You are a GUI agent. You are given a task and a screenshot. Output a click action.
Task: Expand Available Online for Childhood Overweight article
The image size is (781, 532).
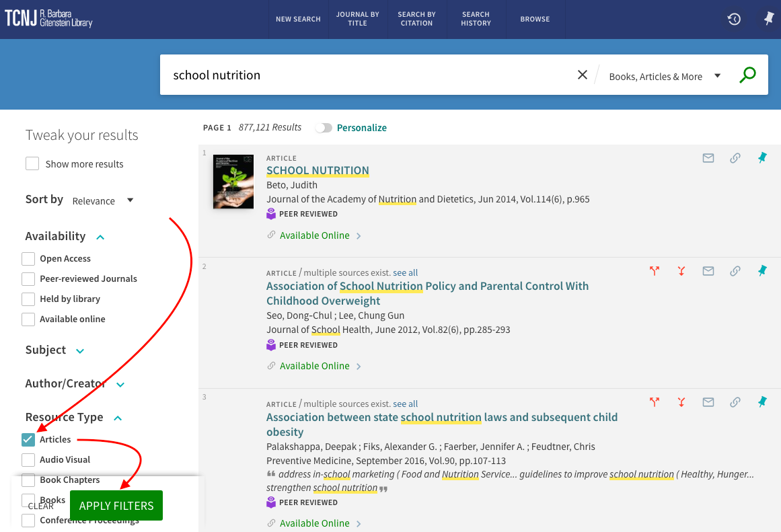(320, 366)
